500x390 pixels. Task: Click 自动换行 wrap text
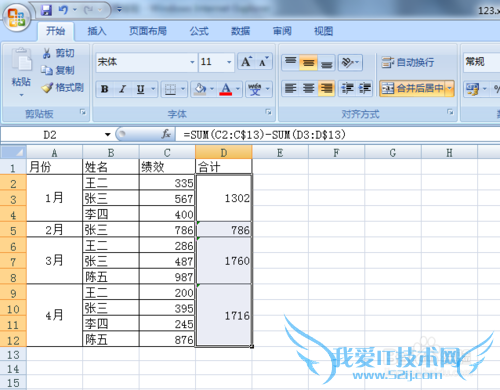[408, 62]
